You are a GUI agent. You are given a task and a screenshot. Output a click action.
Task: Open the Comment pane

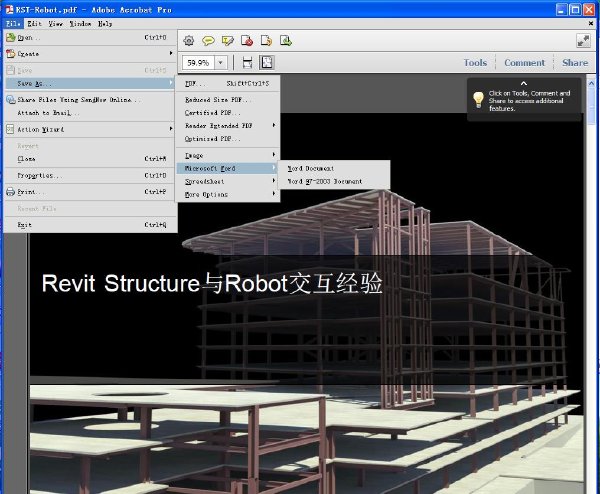point(524,63)
